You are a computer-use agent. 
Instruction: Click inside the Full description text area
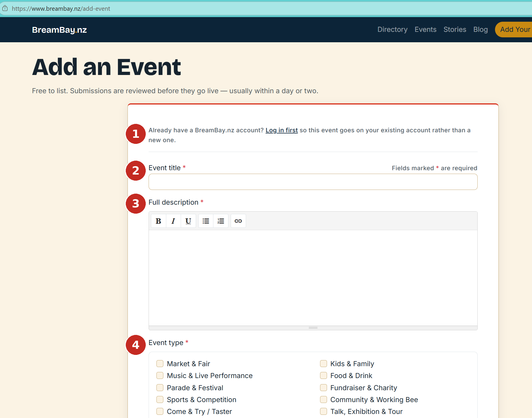pyautogui.click(x=313, y=278)
